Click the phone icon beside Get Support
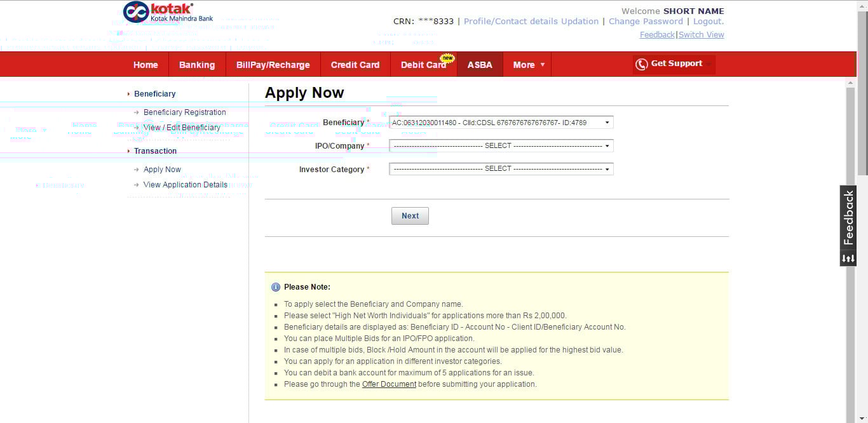The height and width of the screenshot is (423, 868). pos(642,64)
